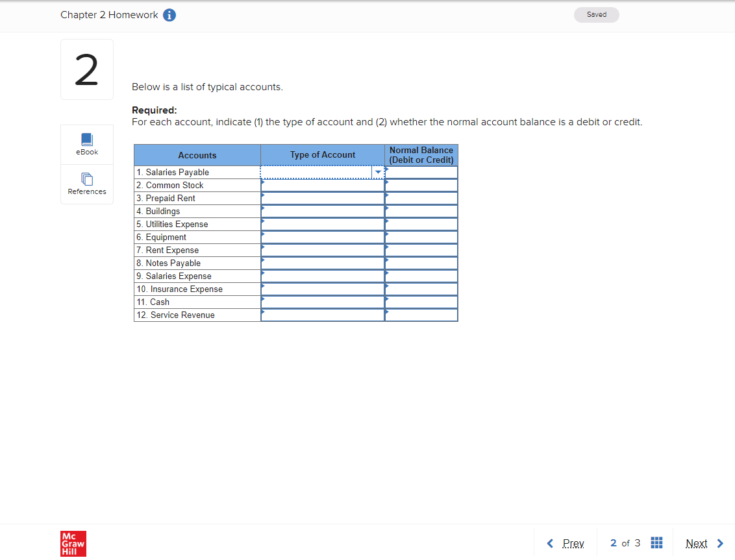The height and width of the screenshot is (560, 735).
Task: Select Normal Balance cell for Buildings
Action: click(421, 212)
